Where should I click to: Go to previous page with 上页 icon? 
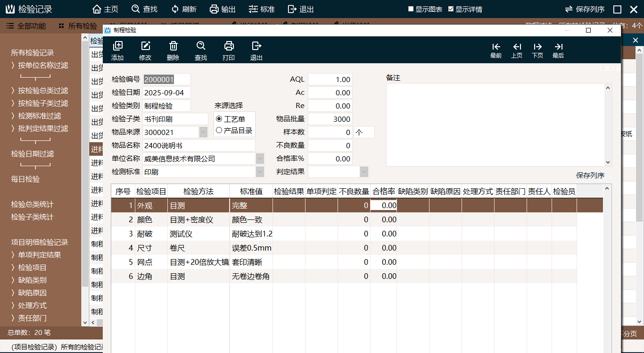[517, 47]
